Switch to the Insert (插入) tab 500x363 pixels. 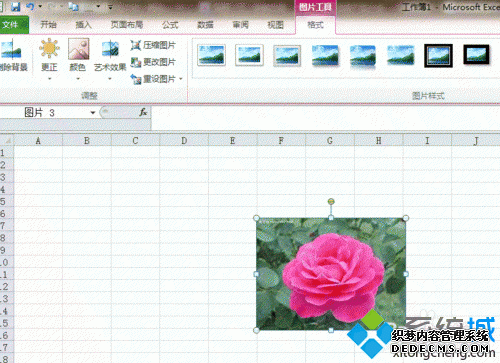83,25
